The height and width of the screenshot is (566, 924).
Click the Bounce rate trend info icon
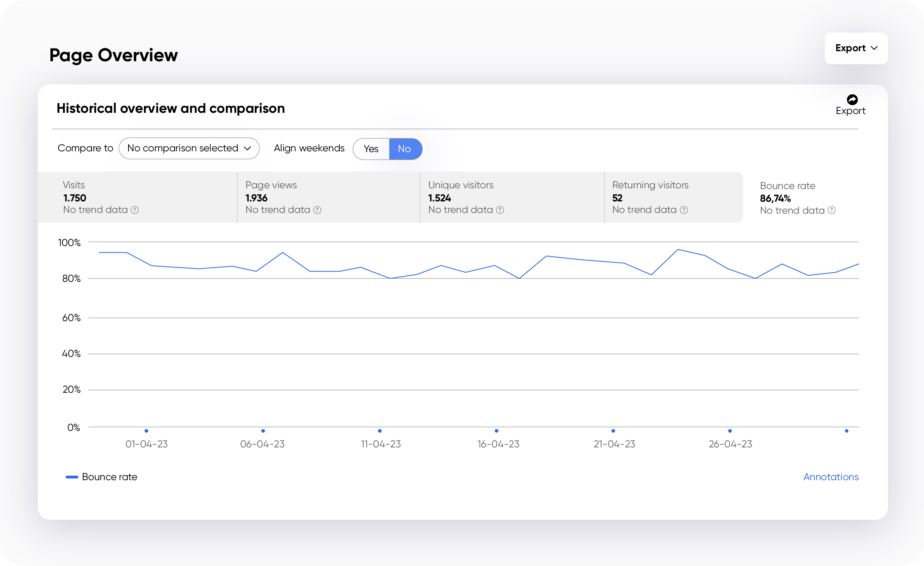(x=832, y=211)
